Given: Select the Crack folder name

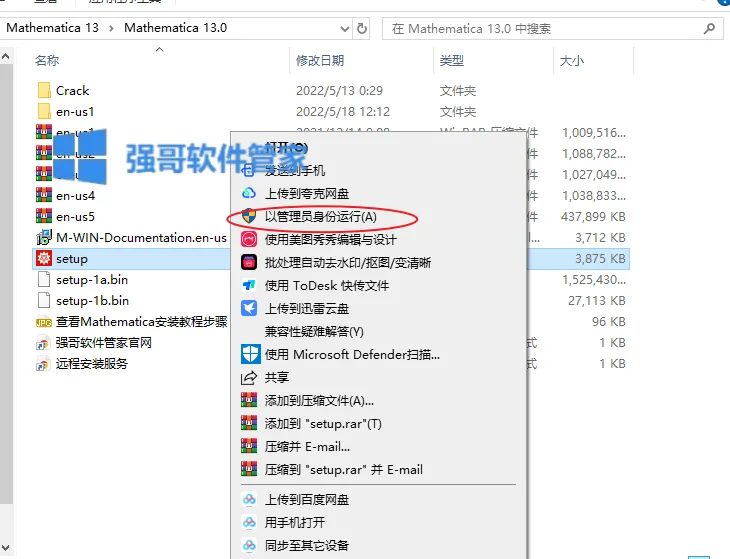Looking at the screenshot, I should 73,90.
